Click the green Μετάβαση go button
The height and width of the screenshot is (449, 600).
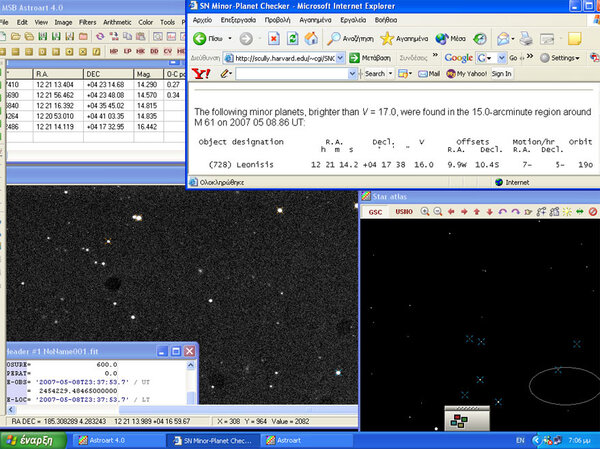(370, 58)
